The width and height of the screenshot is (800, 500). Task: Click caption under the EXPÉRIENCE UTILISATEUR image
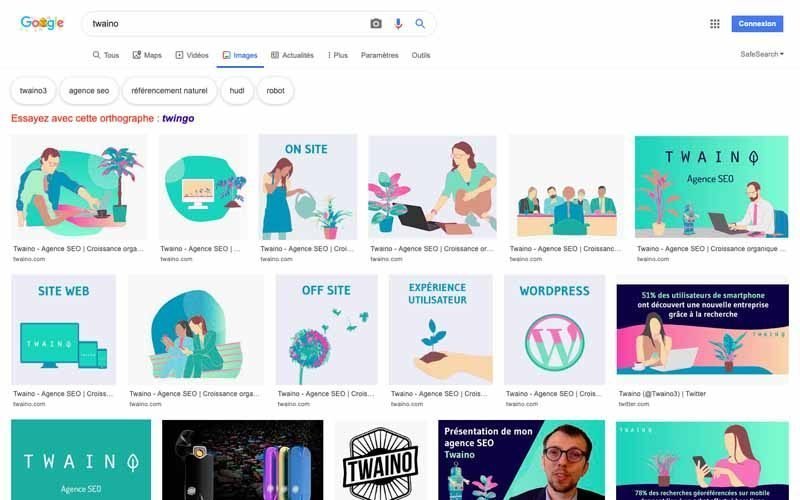tap(439, 394)
